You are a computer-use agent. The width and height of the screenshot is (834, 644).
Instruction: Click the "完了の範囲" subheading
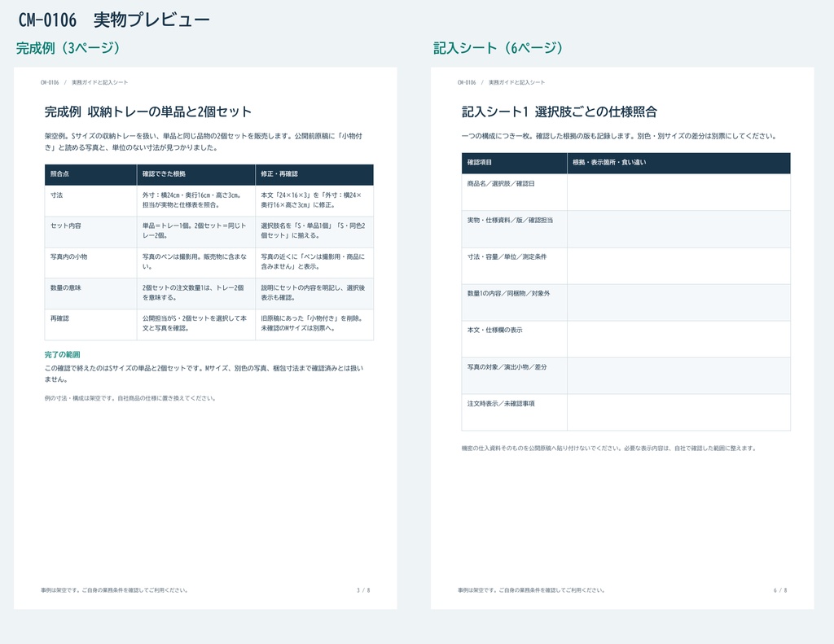[62, 355]
